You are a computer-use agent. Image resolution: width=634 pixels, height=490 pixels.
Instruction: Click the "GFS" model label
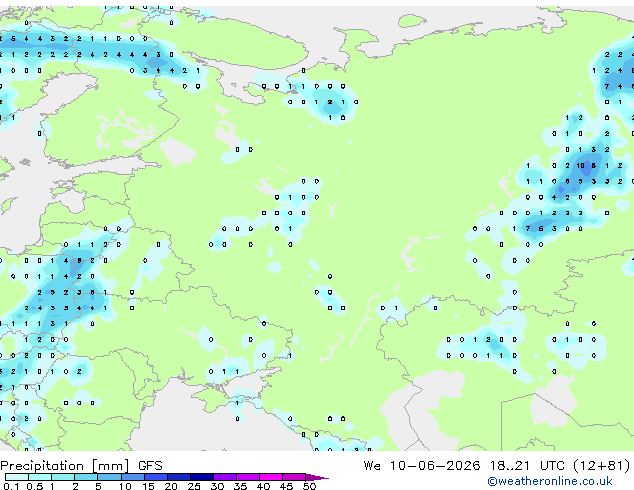click(x=150, y=466)
